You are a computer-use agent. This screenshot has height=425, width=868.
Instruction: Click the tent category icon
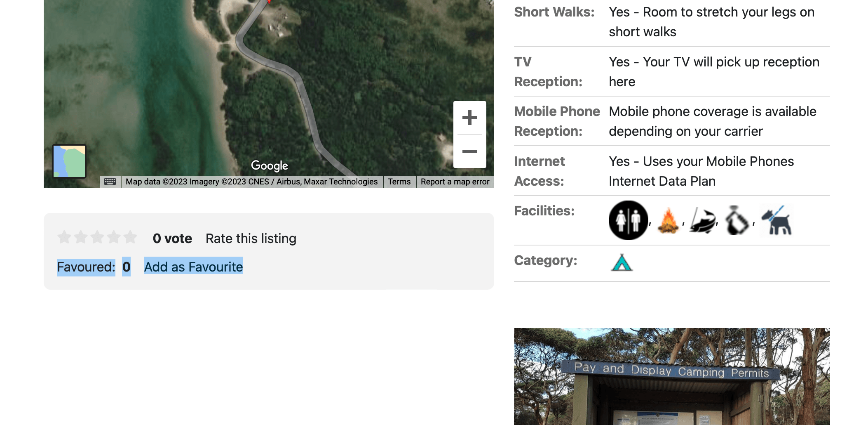(622, 262)
